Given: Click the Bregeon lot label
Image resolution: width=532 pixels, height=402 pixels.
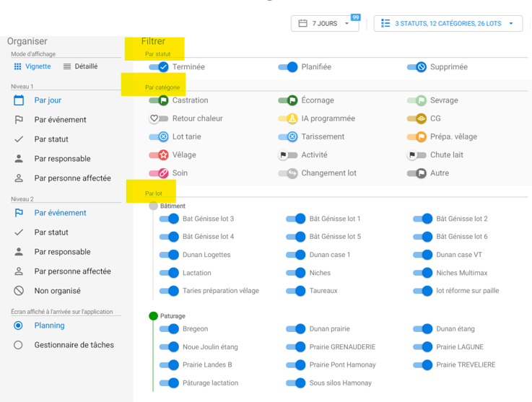Looking at the screenshot, I should coord(196,328).
